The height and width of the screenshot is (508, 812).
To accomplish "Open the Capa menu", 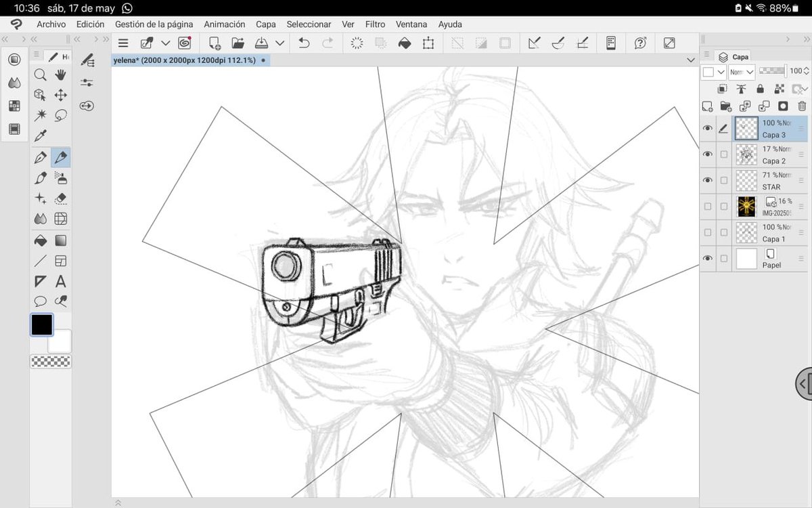I will (266, 24).
